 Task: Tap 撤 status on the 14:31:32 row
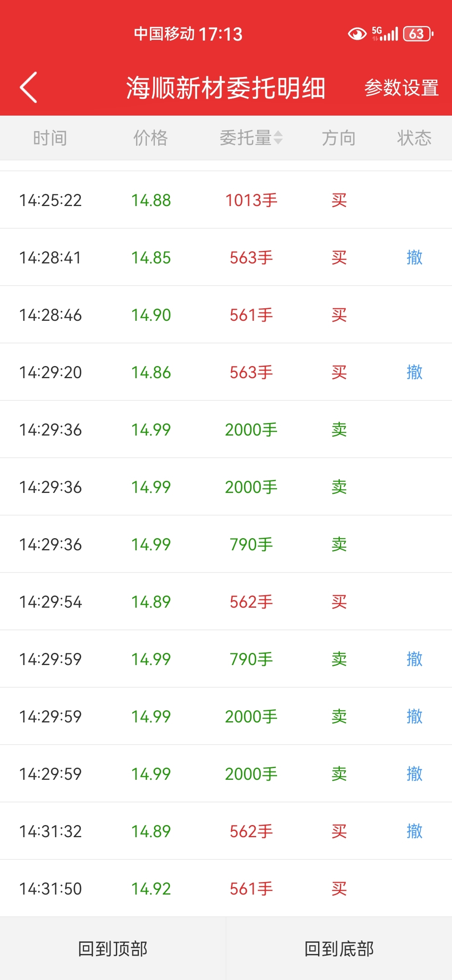414,831
